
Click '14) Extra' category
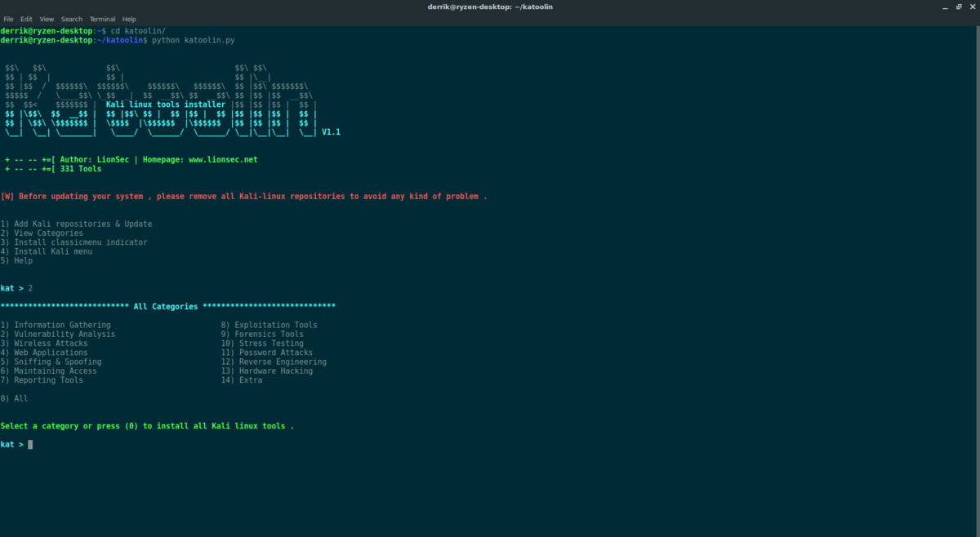[x=242, y=380]
